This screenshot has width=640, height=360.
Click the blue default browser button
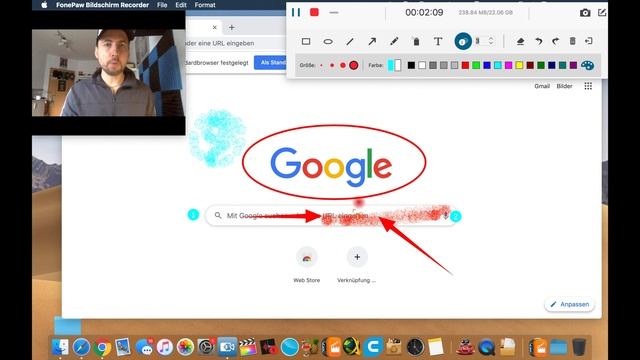tap(271, 62)
